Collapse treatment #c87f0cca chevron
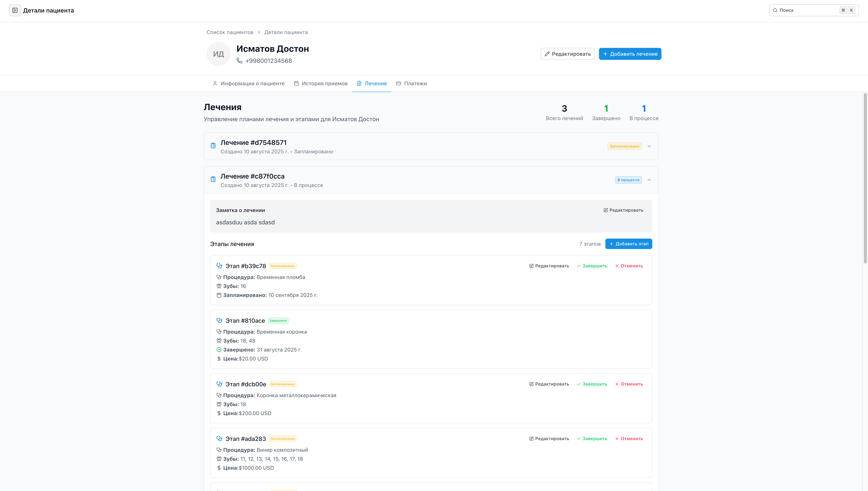This screenshot has height=491, width=868. coord(649,180)
